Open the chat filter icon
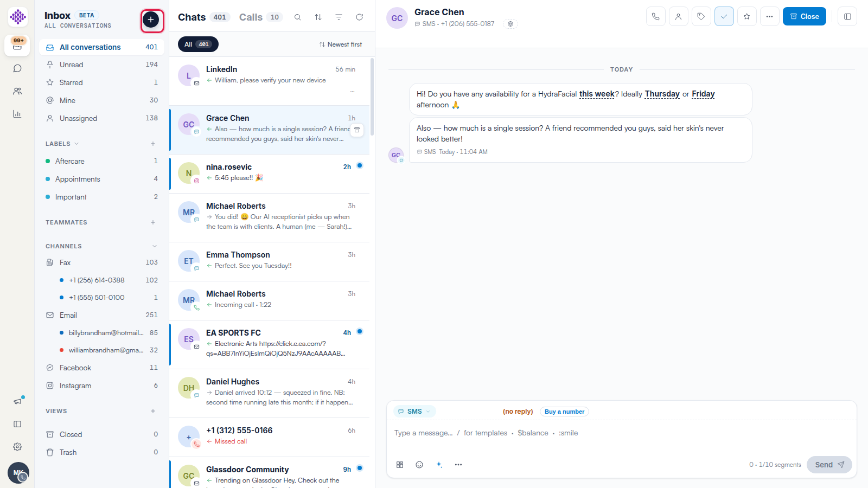Image resolution: width=868 pixels, height=488 pixels. tap(339, 17)
